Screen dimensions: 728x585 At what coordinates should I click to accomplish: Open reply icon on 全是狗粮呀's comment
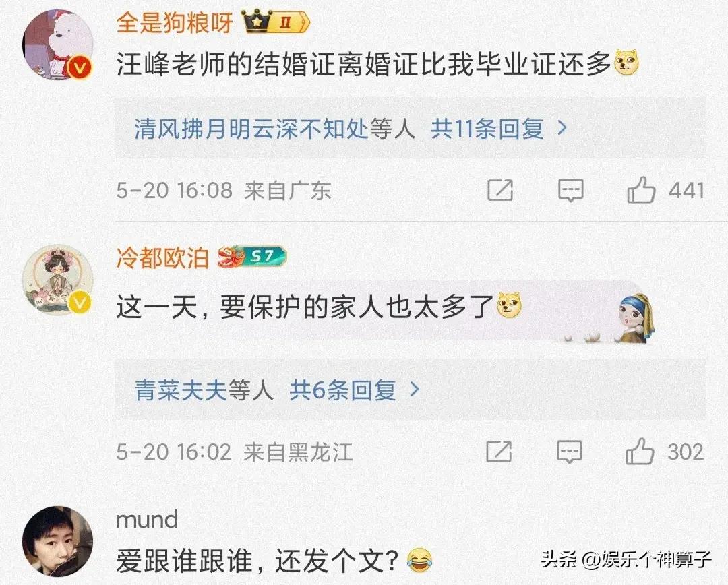pyautogui.click(x=571, y=190)
